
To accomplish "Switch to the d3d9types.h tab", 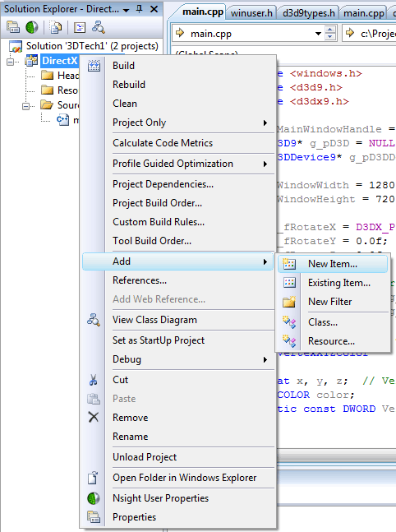I will tap(308, 13).
